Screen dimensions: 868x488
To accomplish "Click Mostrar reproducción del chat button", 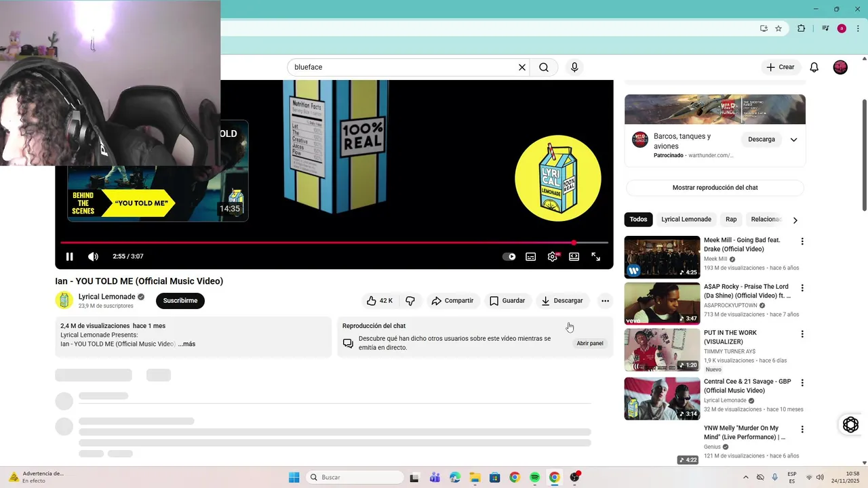I will click(x=715, y=188).
